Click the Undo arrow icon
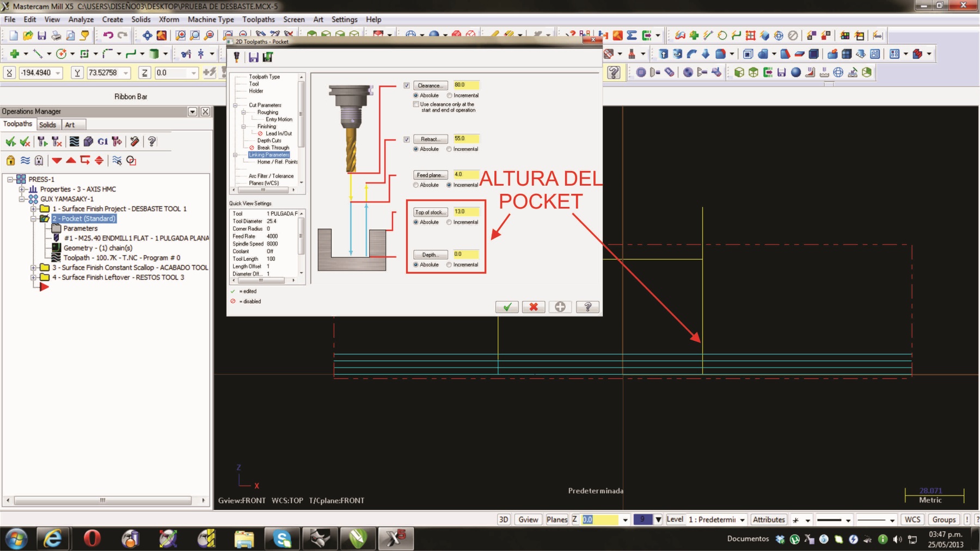 (x=108, y=36)
